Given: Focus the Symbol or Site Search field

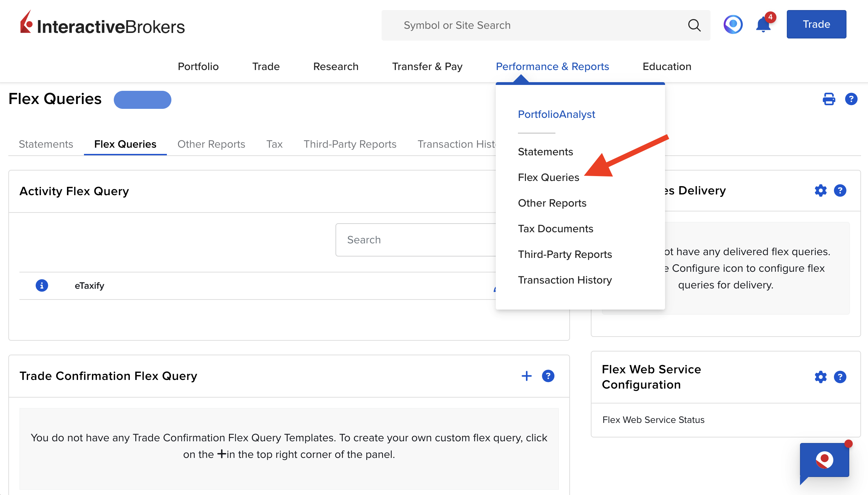Looking at the screenshot, I should click(546, 25).
